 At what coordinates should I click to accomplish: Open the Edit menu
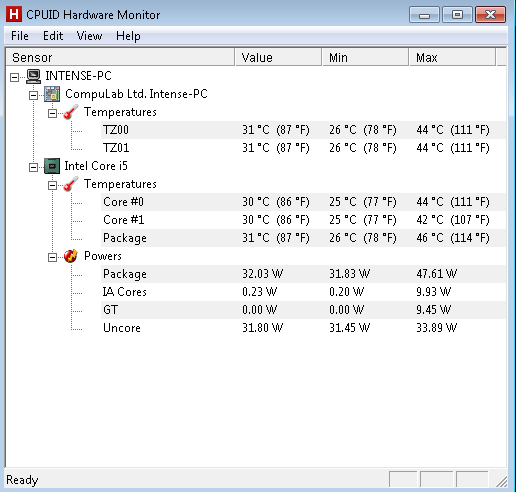coord(53,36)
